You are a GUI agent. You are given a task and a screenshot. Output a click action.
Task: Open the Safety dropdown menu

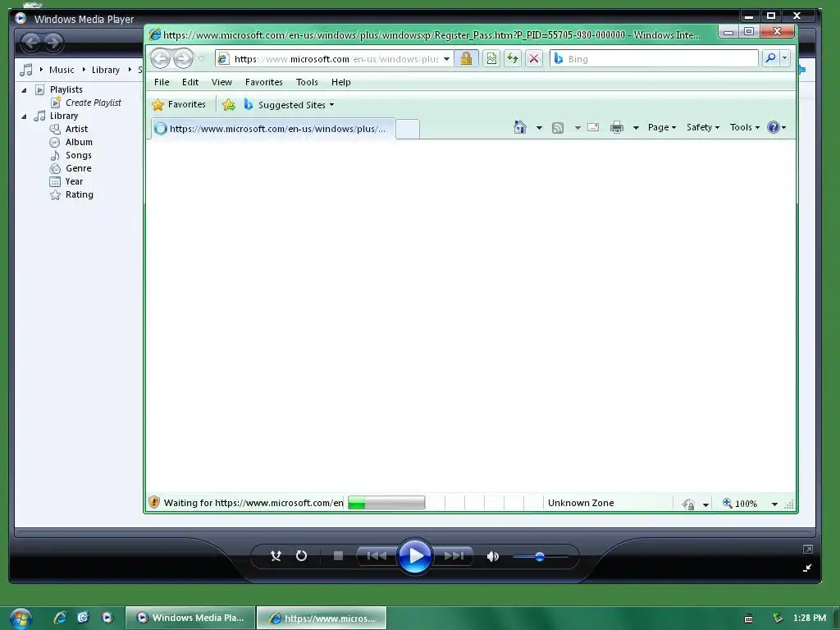tap(703, 127)
